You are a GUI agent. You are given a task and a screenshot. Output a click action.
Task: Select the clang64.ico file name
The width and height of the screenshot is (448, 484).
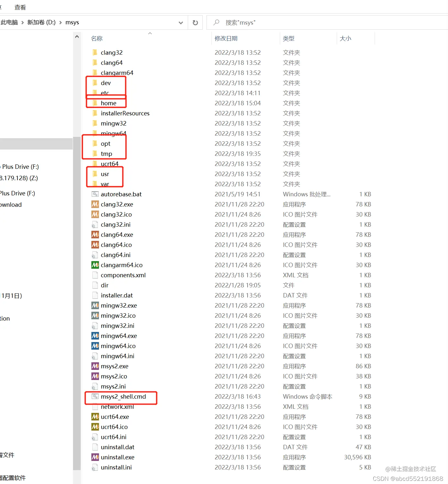pos(116,245)
